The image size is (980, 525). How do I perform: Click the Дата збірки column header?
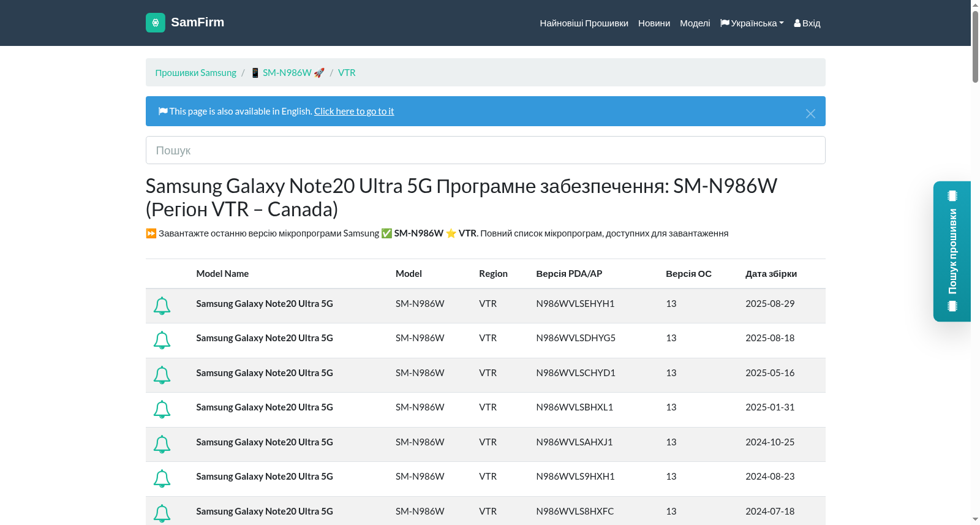click(x=771, y=274)
